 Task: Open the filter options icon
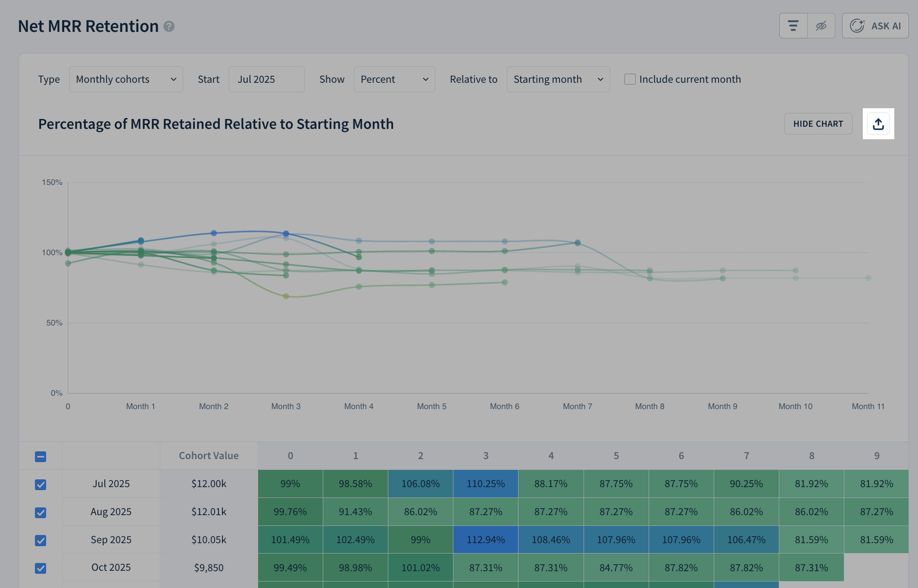click(793, 26)
